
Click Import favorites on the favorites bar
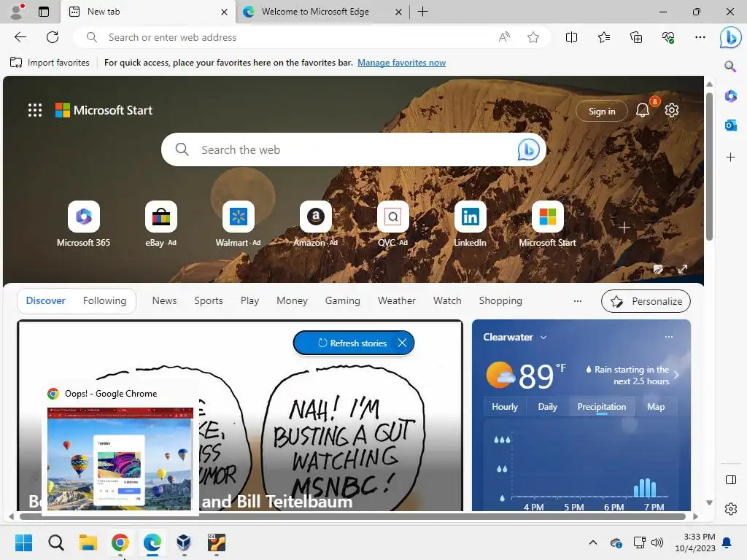click(x=50, y=63)
